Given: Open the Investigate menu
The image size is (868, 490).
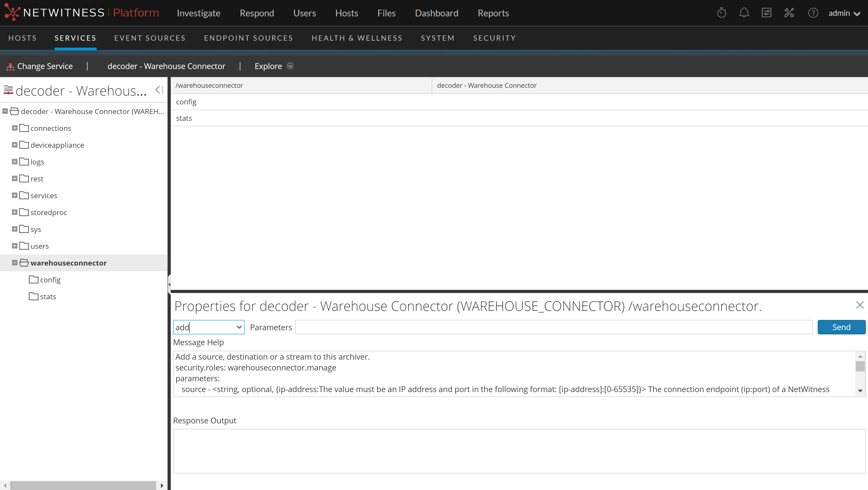Looking at the screenshot, I should click(198, 13).
